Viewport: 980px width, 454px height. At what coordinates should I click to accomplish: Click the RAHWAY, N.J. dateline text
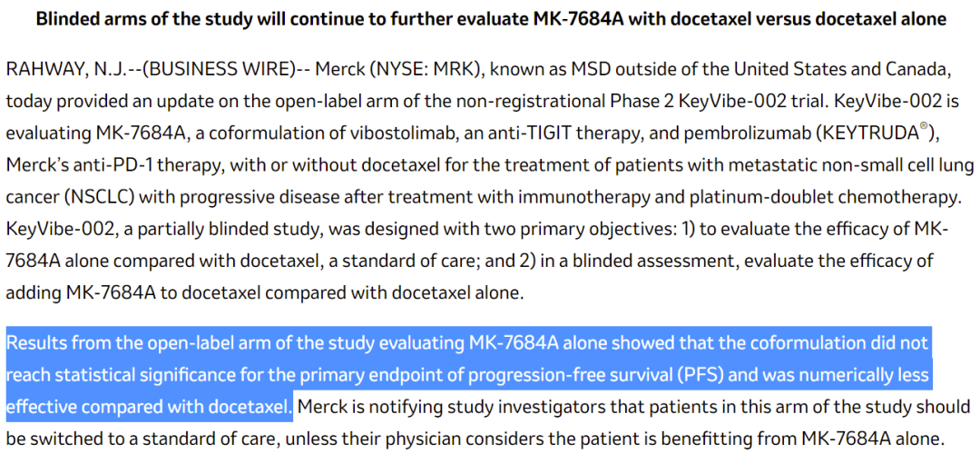55,68
